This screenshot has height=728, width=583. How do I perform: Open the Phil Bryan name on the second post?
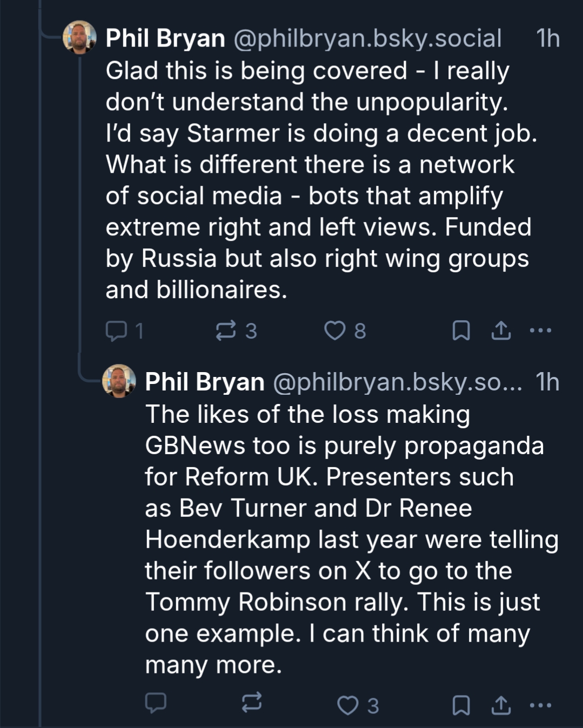tap(205, 382)
